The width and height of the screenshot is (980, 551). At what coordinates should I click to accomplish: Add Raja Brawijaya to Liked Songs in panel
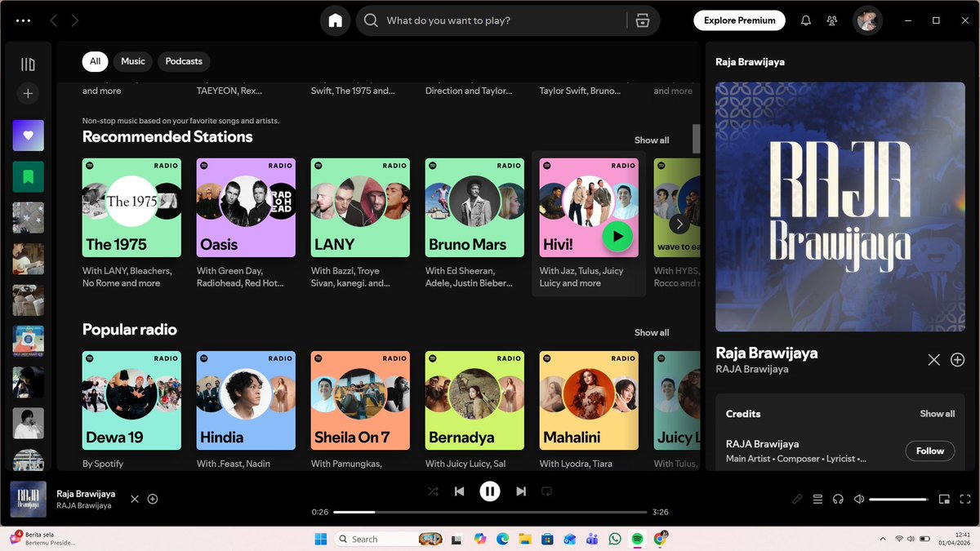tap(958, 360)
